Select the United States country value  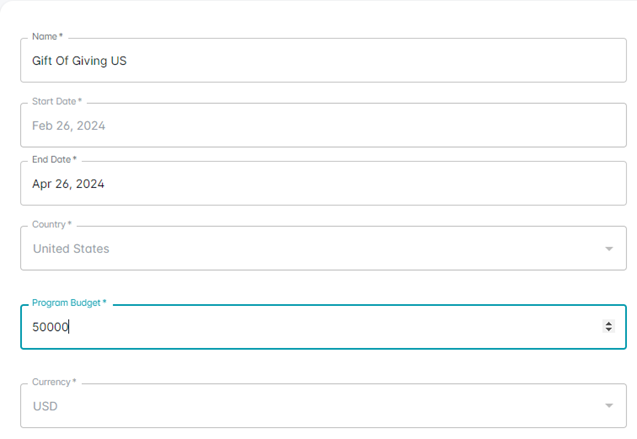[71, 249]
